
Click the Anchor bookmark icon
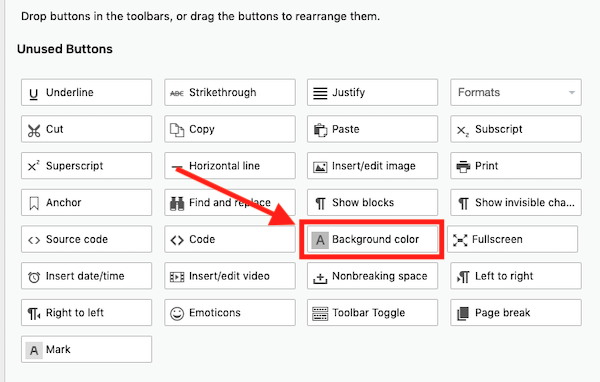pos(34,203)
